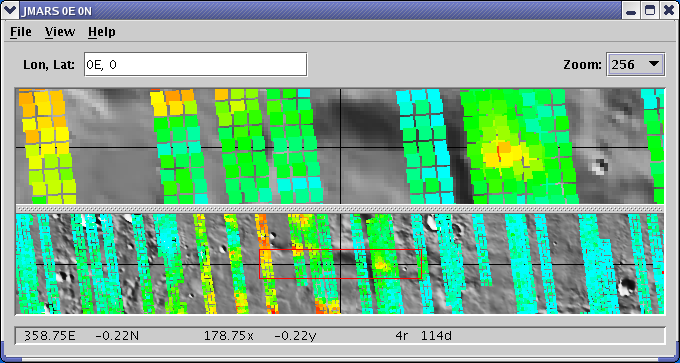Screen dimensions: 680x363
Task: Open window menu icon in title bar
Action: click(9, 10)
